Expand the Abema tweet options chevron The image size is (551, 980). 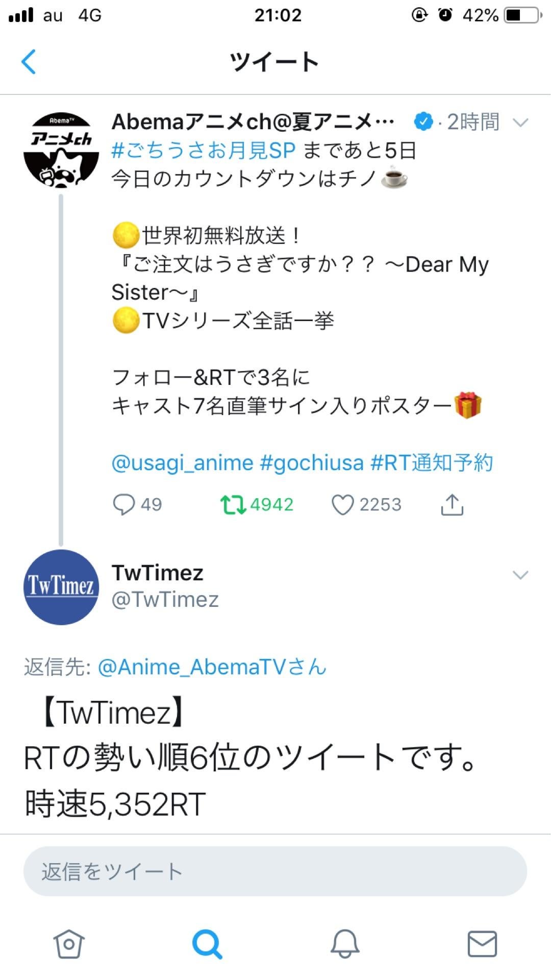click(x=520, y=122)
